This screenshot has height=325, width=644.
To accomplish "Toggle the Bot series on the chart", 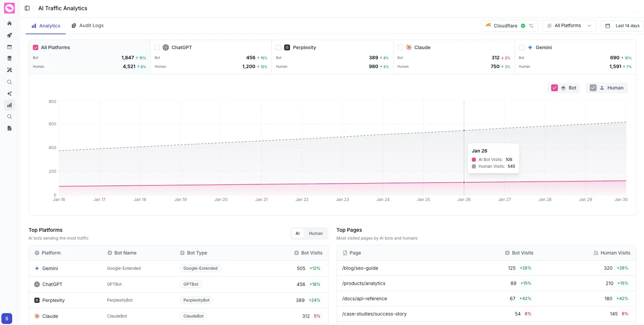I will click(555, 87).
